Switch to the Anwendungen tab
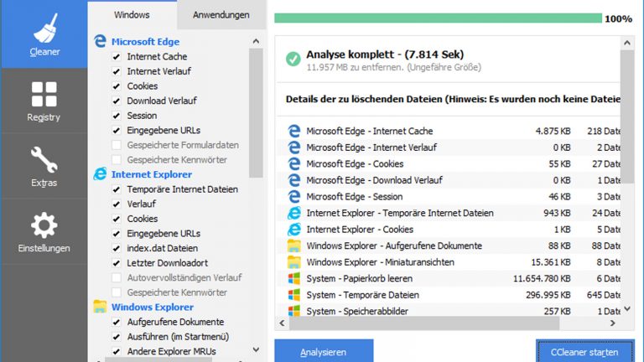The width and height of the screenshot is (644, 362). click(x=221, y=15)
